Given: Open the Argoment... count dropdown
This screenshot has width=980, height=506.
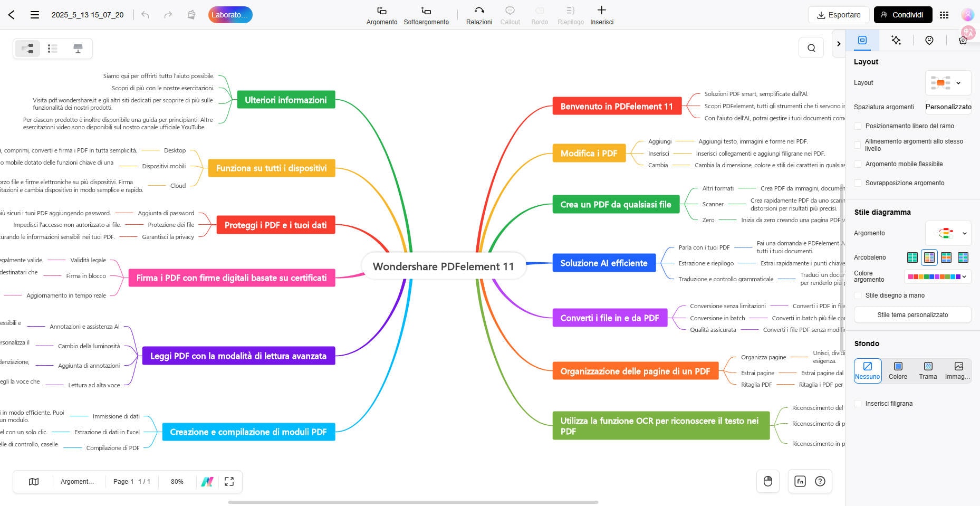Looking at the screenshot, I should 77,482.
